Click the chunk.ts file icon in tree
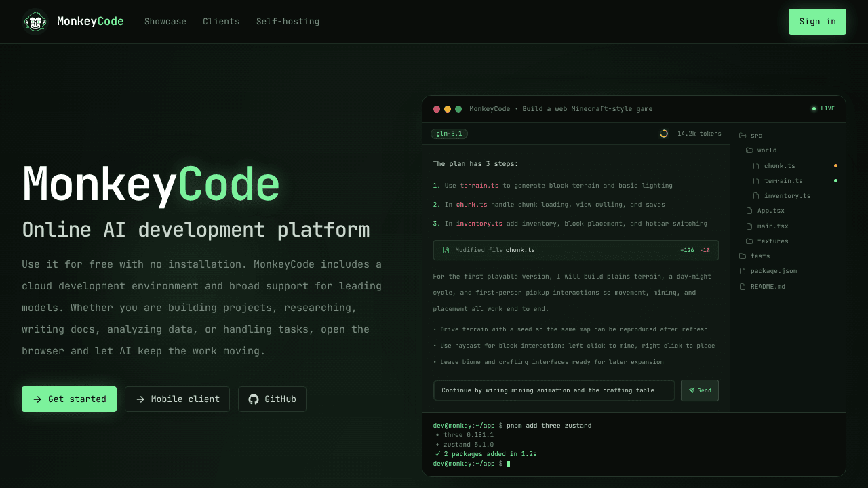868x488 pixels. (x=756, y=166)
